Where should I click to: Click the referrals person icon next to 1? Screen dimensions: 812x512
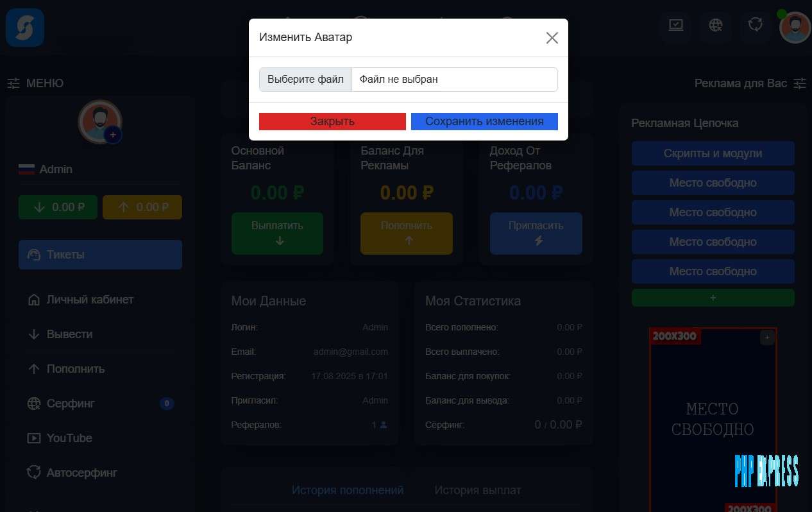pyautogui.click(x=384, y=425)
